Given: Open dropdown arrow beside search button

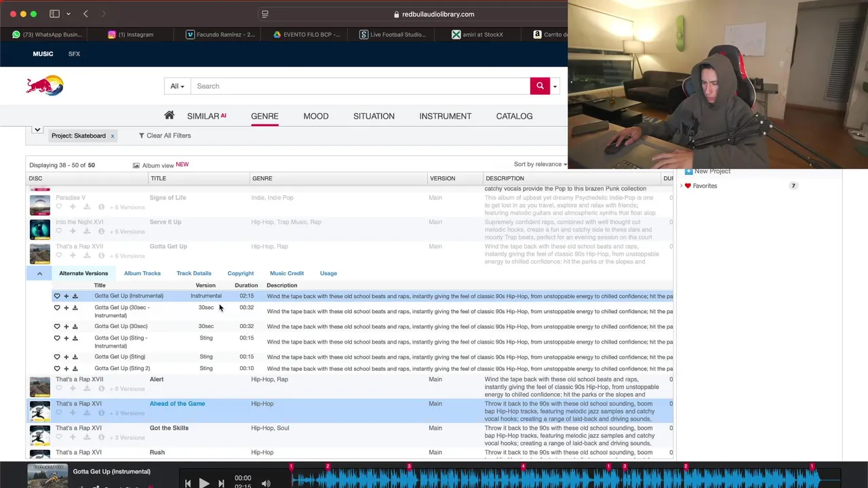Looking at the screenshot, I should tap(555, 86).
